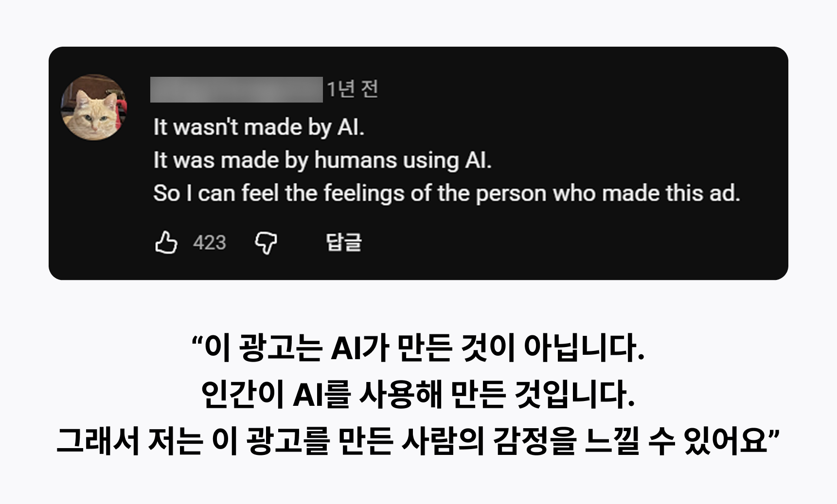The height and width of the screenshot is (504, 837).
Task: Open the blurred commenter username
Action: (x=236, y=89)
